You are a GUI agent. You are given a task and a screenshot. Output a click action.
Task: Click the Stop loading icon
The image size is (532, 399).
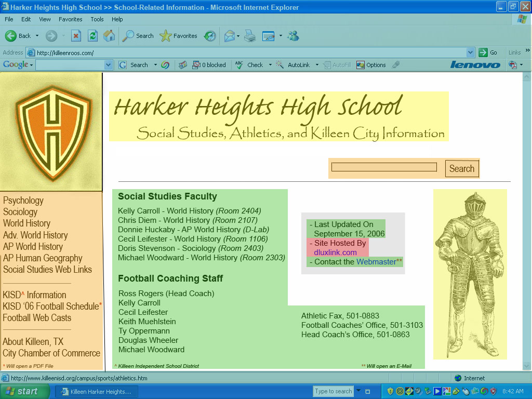tap(76, 36)
